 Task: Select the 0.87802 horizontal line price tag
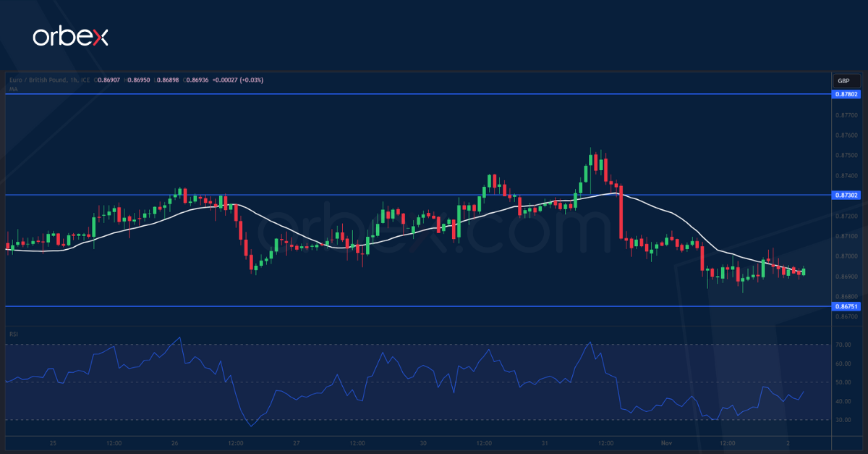[x=846, y=94]
